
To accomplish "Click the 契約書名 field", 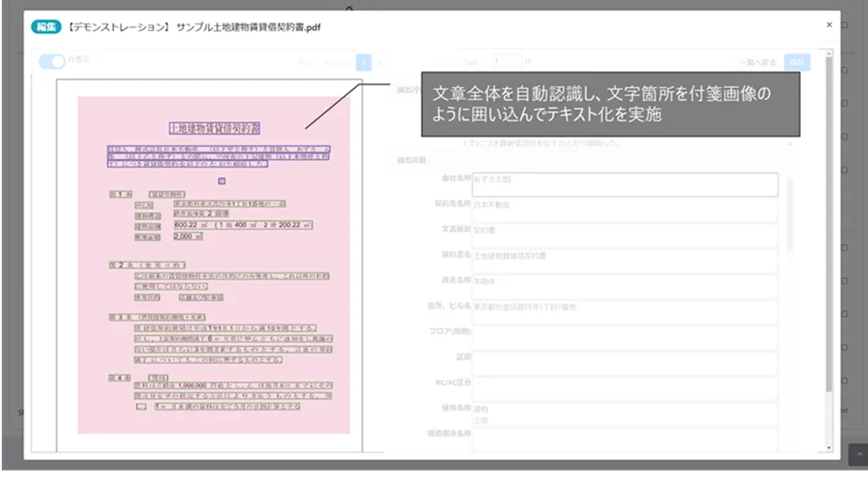I will pyautogui.click(x=625, y=262).
